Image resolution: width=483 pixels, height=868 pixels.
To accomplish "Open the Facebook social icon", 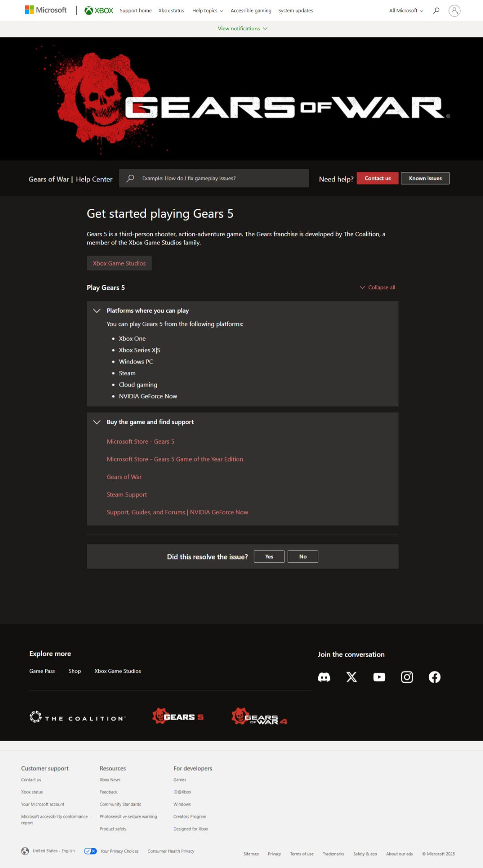I will click(434, 677).
